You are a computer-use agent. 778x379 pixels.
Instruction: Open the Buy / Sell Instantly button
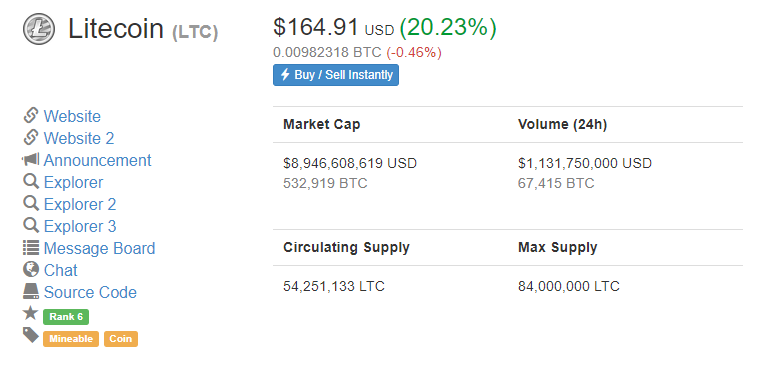336,75
